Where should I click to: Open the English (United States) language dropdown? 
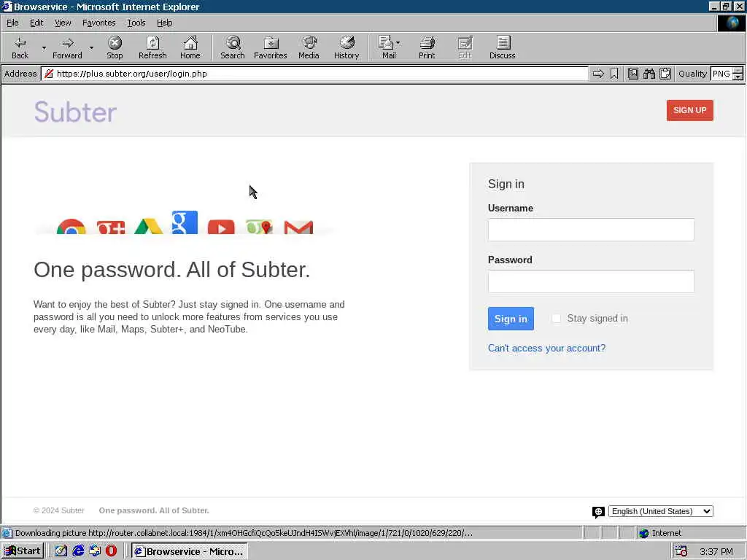click(x=660, y=511)
